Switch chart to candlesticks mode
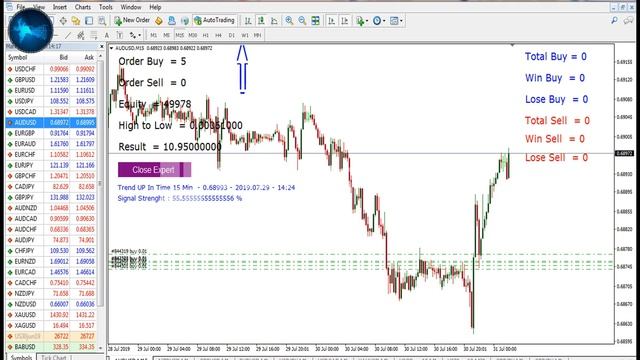Image resolution: width=640 pixels, height=360 pixels. point(261,20)
